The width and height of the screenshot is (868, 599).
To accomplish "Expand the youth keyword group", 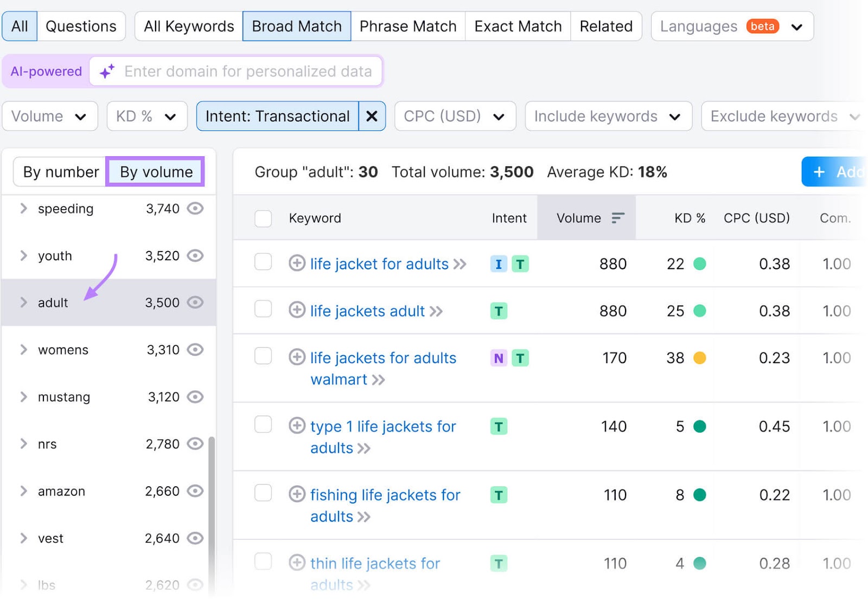I will 23,255.
